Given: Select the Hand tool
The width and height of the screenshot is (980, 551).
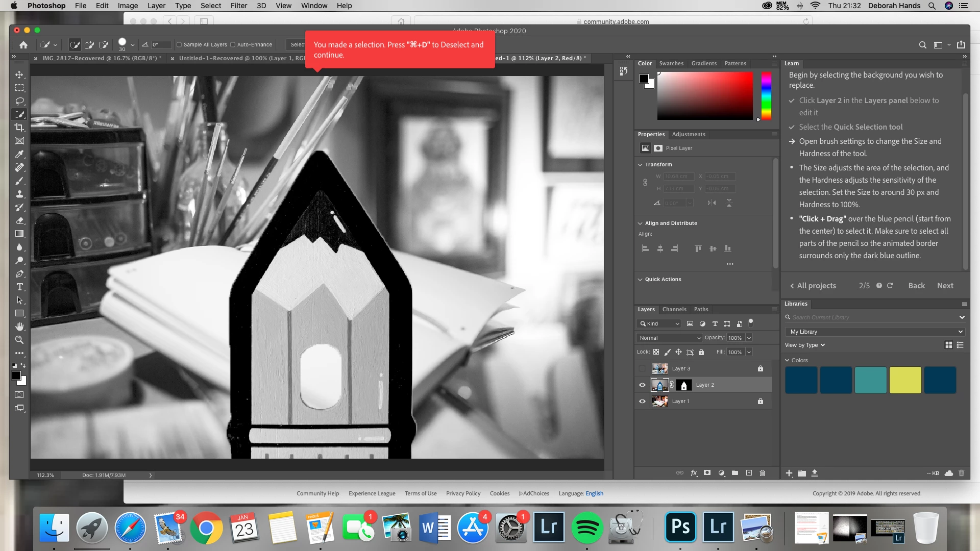Looking at the screenshot, I should 19,327.
